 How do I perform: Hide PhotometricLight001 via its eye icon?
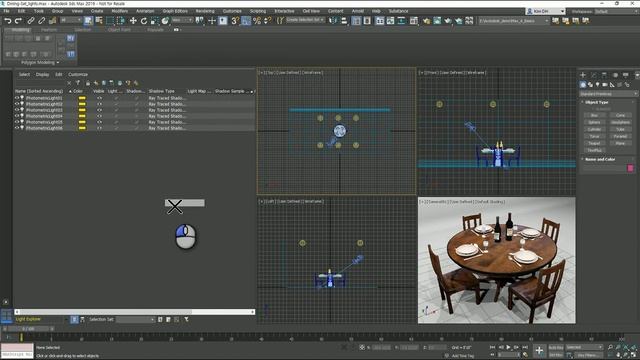pyautogui.click(x=17, y=98)
